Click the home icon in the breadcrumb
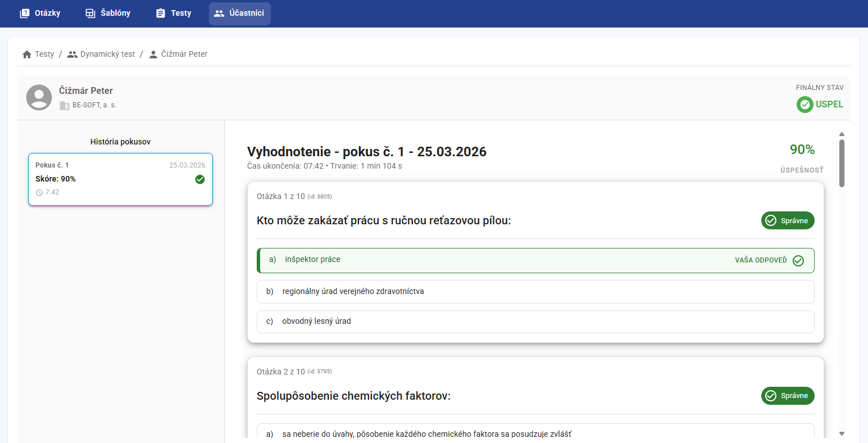This screenshot has width=868, height=443. 27,55
